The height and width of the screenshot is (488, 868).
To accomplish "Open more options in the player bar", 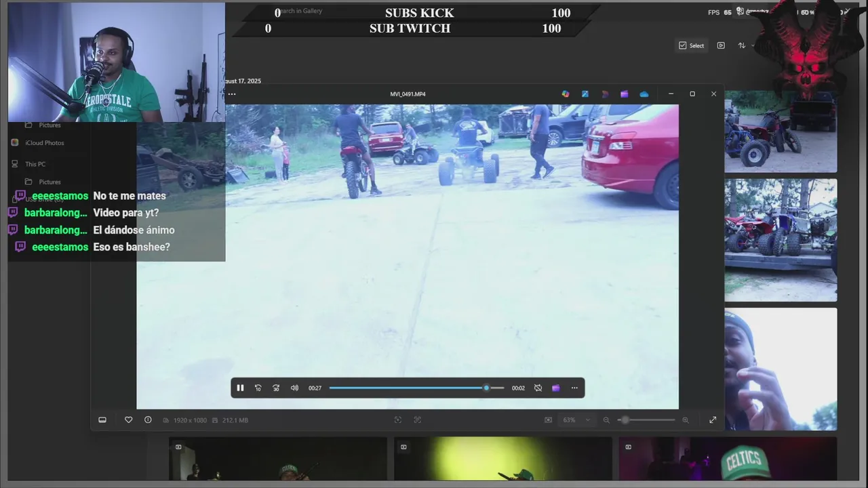I will pos(574,388).
